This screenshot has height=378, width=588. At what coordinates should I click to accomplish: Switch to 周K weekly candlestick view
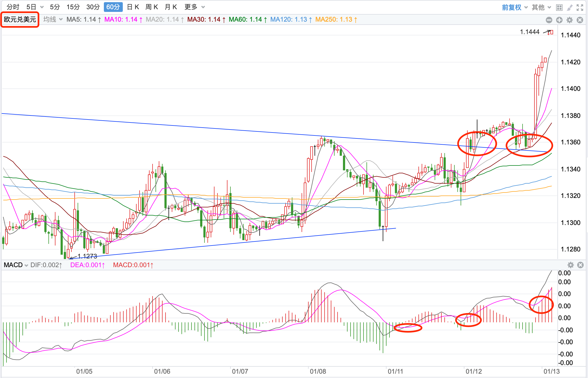(x=152, y=7)
